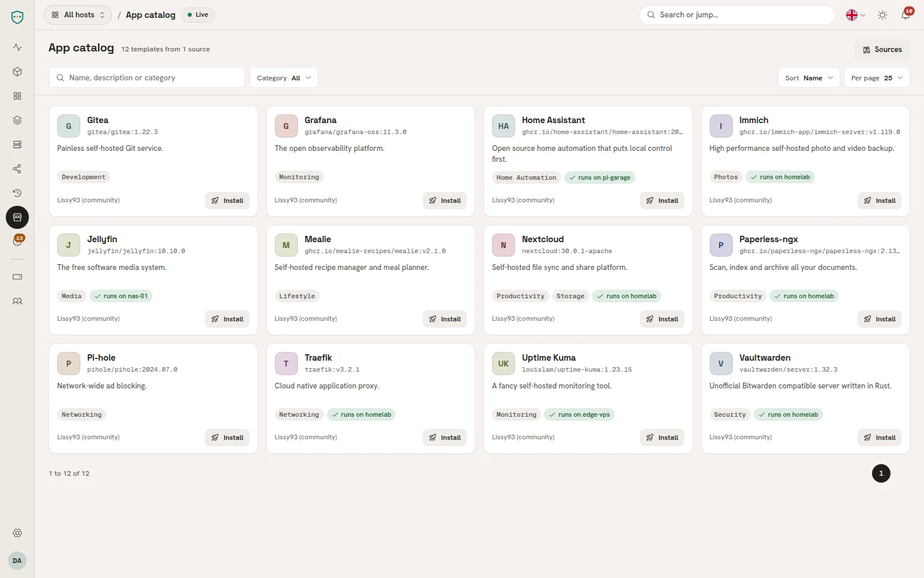Open the card-shaped sidebar icon
924x578 pixels.
tap(17, 277)
